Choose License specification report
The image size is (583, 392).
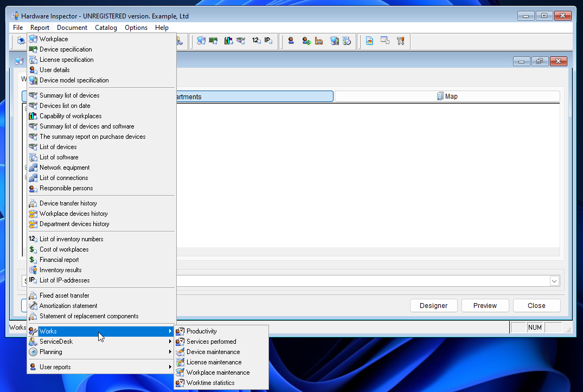click(101, 60)
